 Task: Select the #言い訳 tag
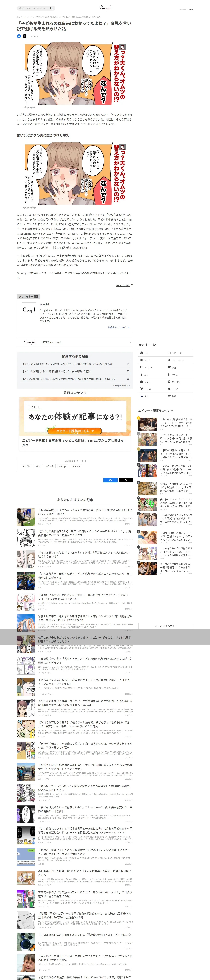(x=50, y=466)
